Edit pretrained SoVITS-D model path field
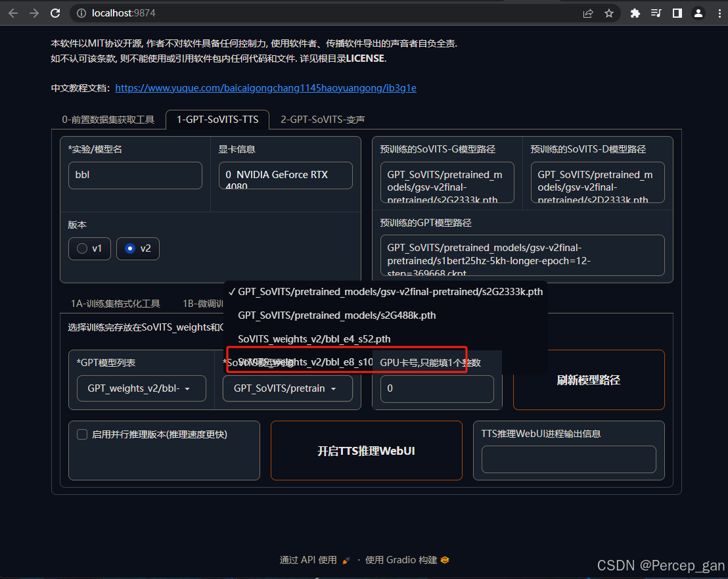This screenshot has width=728, height=579. tap(597, 183)
